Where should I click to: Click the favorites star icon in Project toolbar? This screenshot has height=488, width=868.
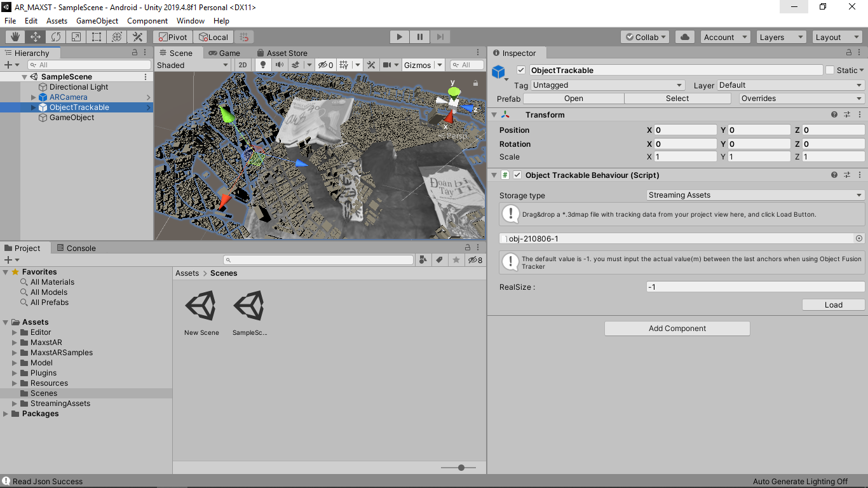pyautogui.click(x=456, y=260)
